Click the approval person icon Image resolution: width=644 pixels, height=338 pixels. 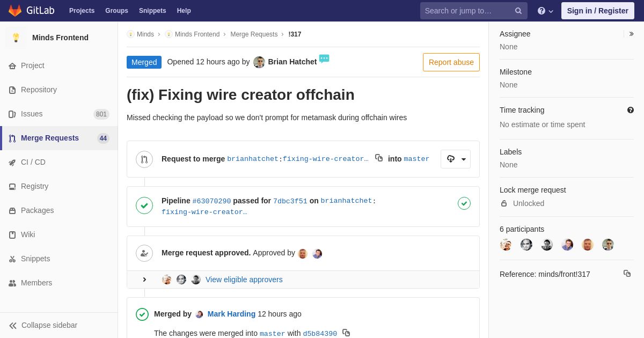[x=144, y=253]
